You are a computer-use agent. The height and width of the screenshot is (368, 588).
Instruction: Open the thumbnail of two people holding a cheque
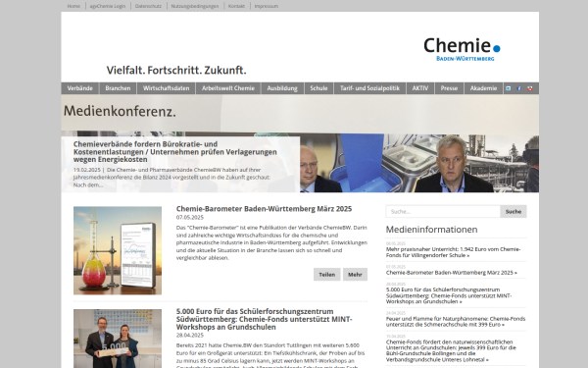coord(118,339)
